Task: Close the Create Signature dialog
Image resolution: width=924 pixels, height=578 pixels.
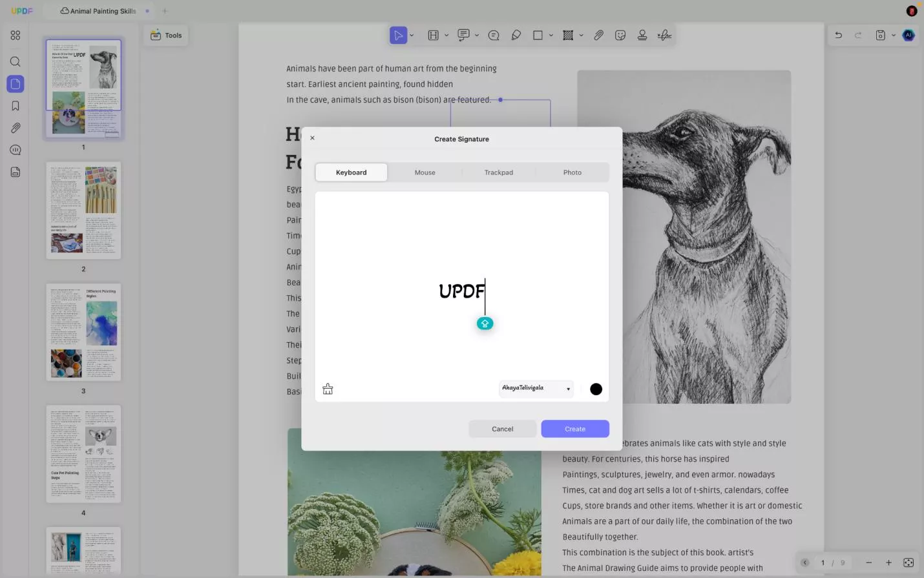Action: point(313,138)
